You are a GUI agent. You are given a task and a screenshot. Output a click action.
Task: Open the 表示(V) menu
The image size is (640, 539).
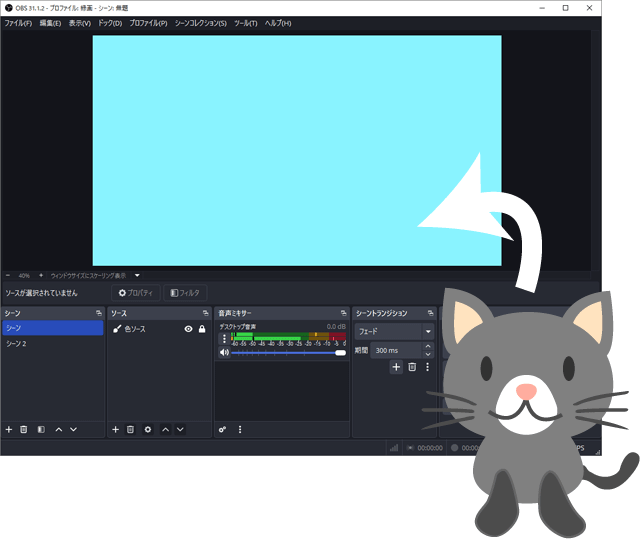80,23
